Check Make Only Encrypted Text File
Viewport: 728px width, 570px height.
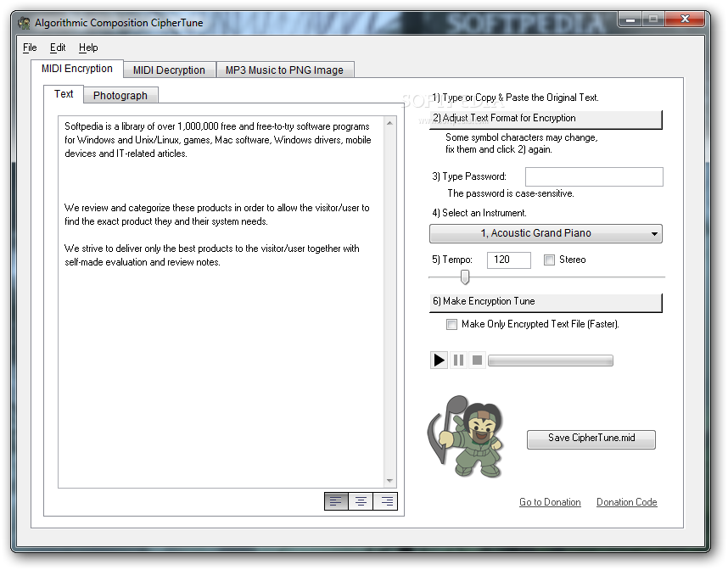(x=451, y=325)
